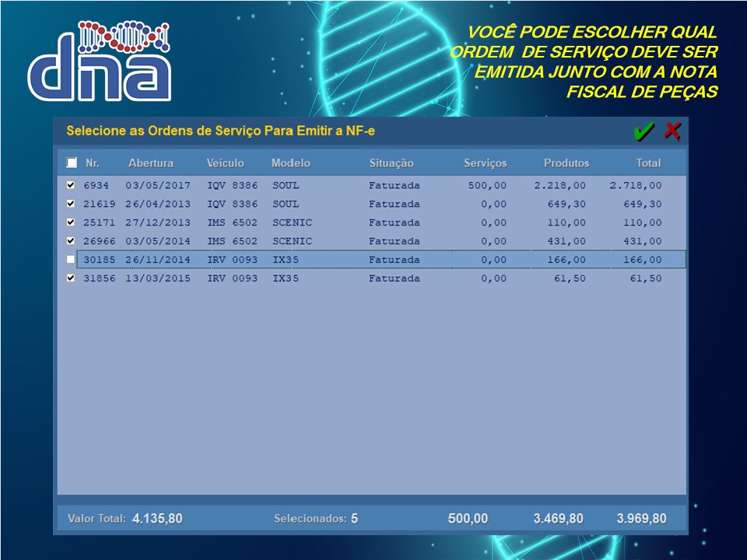Sort by the Serviços column header

click(486, 163)
